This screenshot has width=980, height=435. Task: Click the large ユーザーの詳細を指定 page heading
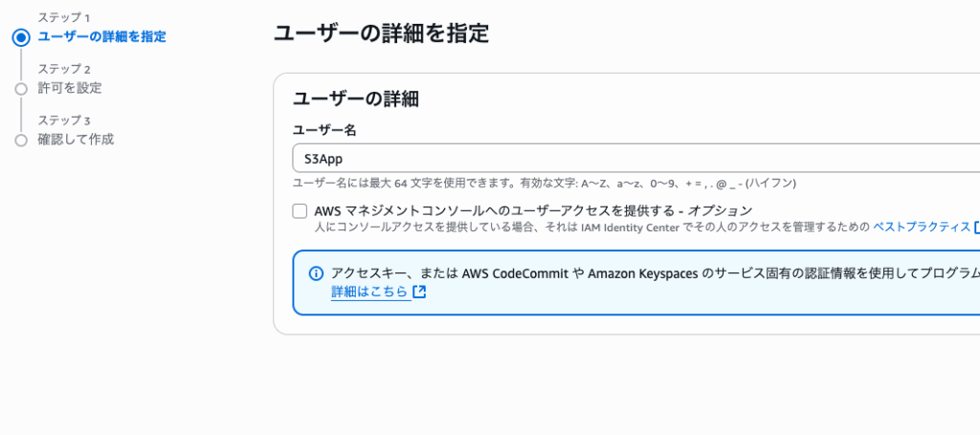(x=381, y=33)
